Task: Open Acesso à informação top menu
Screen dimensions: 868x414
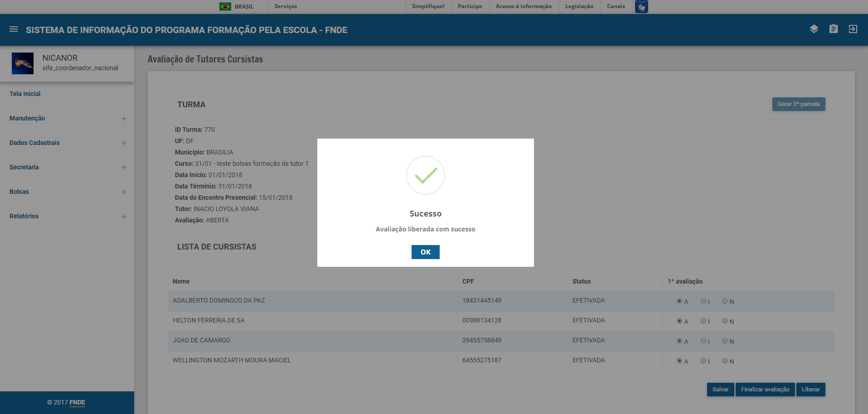Action: pyautogui.click(x=524, y=6)
